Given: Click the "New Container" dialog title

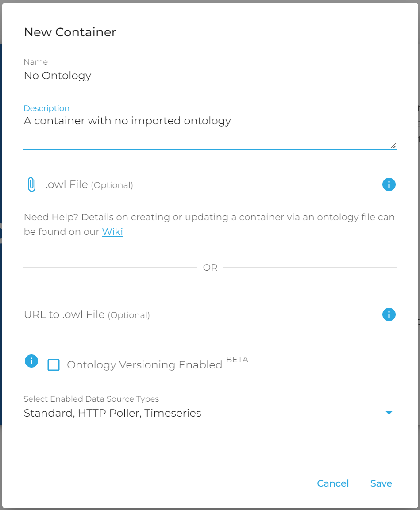Looking at the screenshot, I should click(70, 32).
